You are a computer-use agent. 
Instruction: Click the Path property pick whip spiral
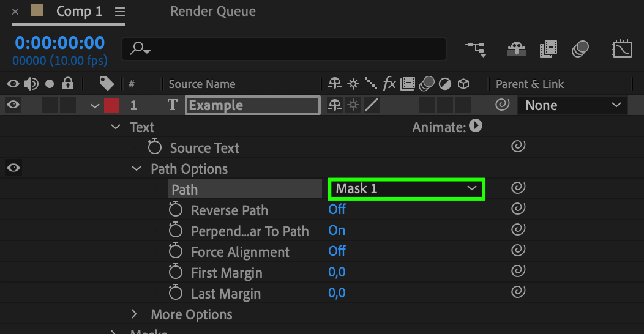tap(519, 188)
